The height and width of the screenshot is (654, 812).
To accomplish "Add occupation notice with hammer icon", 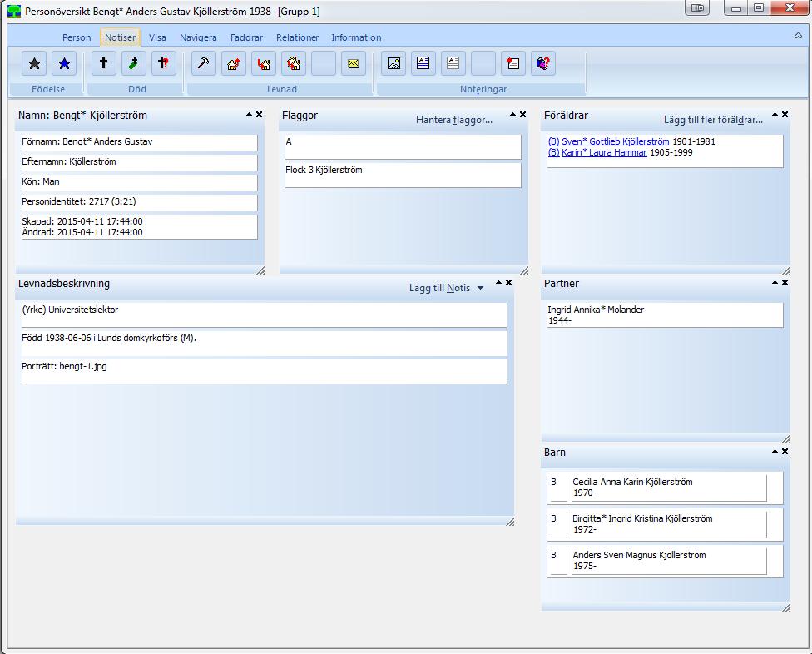I will pyautogui.click(x=204, y=64).
